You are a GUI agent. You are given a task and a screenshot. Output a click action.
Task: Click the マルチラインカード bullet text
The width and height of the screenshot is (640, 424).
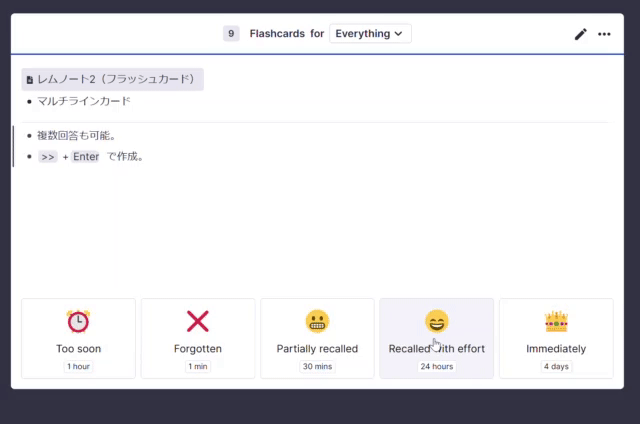click(84, 101)
